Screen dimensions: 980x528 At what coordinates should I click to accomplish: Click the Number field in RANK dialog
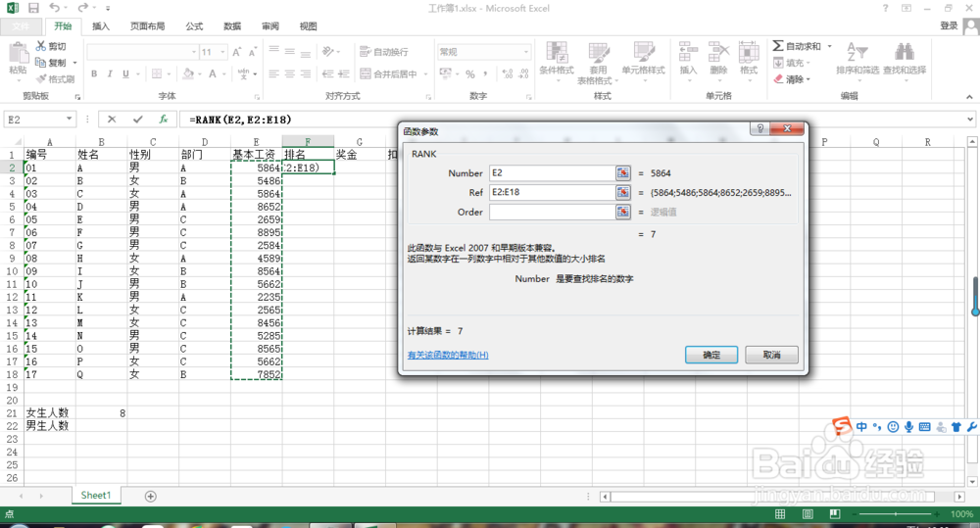coord(553,173)
